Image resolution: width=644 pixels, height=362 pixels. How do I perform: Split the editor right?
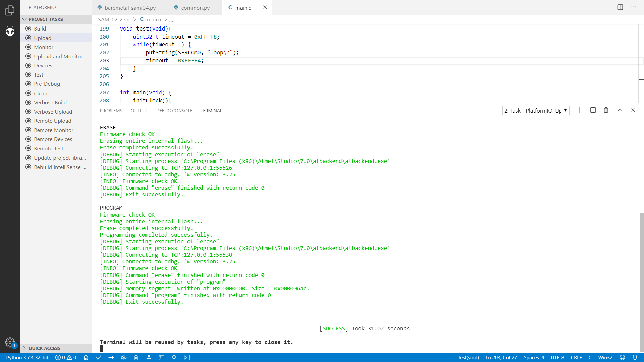pyautogui.click(x=620, y=7)
